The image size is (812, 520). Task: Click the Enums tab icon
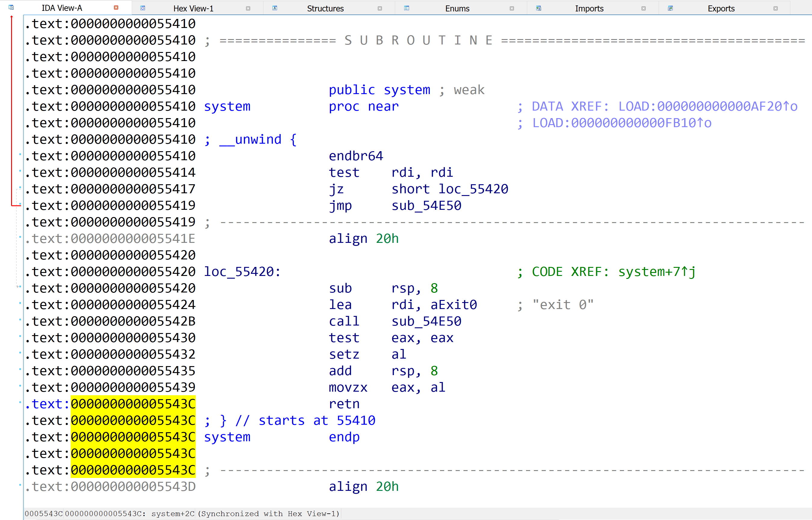(406, 8)
